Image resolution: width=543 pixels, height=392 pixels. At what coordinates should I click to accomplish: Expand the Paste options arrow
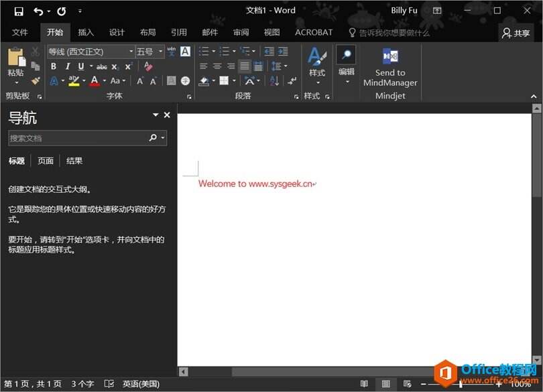tap(16, 82)
